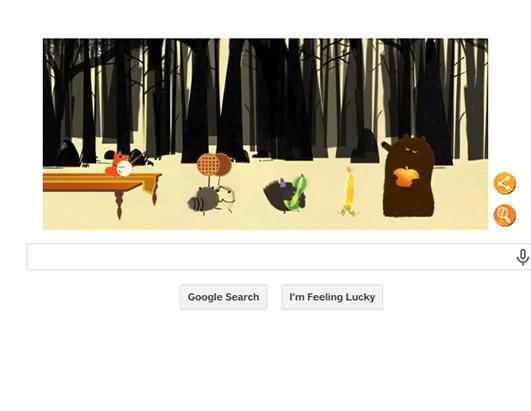Viewport: 531px width, 411px height.
Task: Click the orange wooden table in the doodle
Action: [x=102, y=185]
